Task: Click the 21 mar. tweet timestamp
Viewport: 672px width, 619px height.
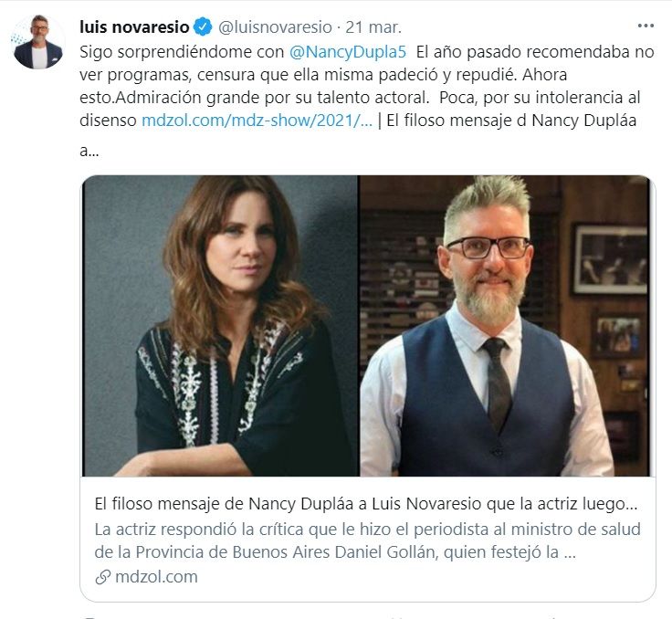Action: click(x=373, y=27)
